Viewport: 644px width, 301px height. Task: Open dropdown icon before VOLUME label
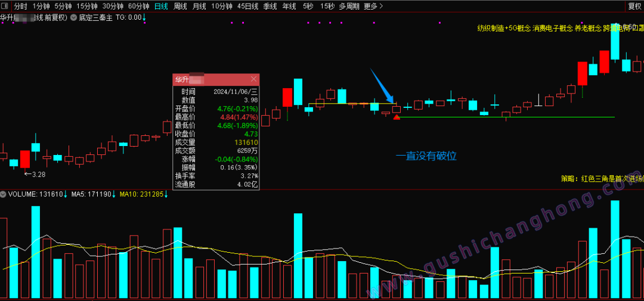coord(4,194)
